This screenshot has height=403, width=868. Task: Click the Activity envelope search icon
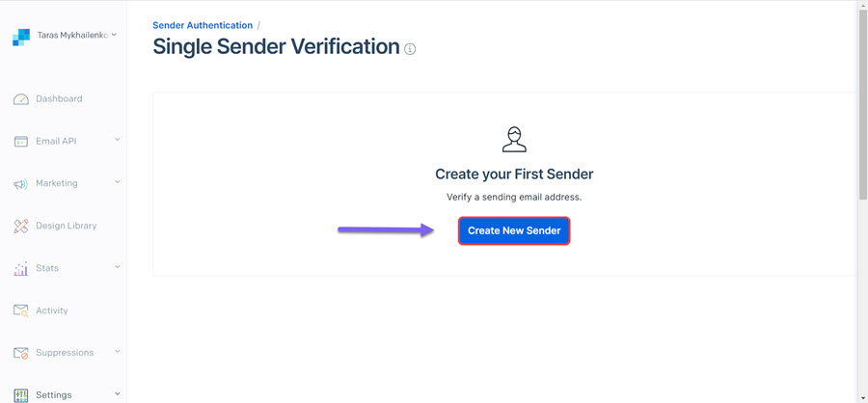tap(21, 310)
